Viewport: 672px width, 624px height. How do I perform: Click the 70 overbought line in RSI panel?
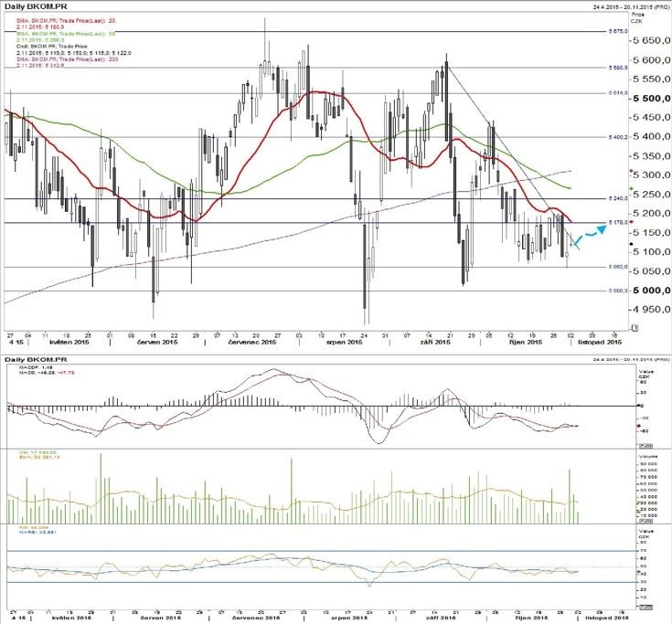click(x=321, y=551)
